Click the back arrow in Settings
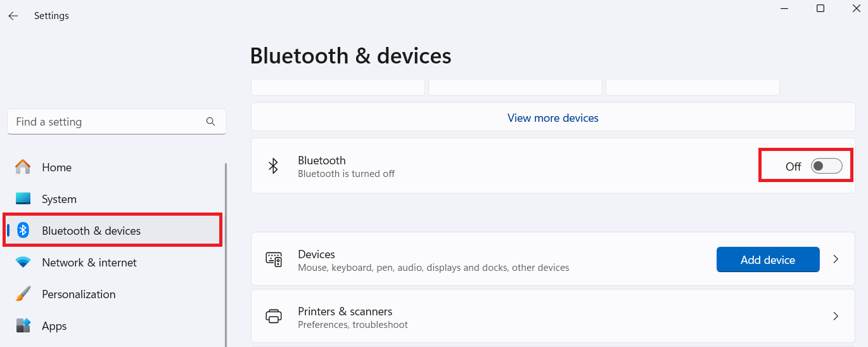Viewport: 868px width, 347px height. pyautogui.click(x=13, y=16)
